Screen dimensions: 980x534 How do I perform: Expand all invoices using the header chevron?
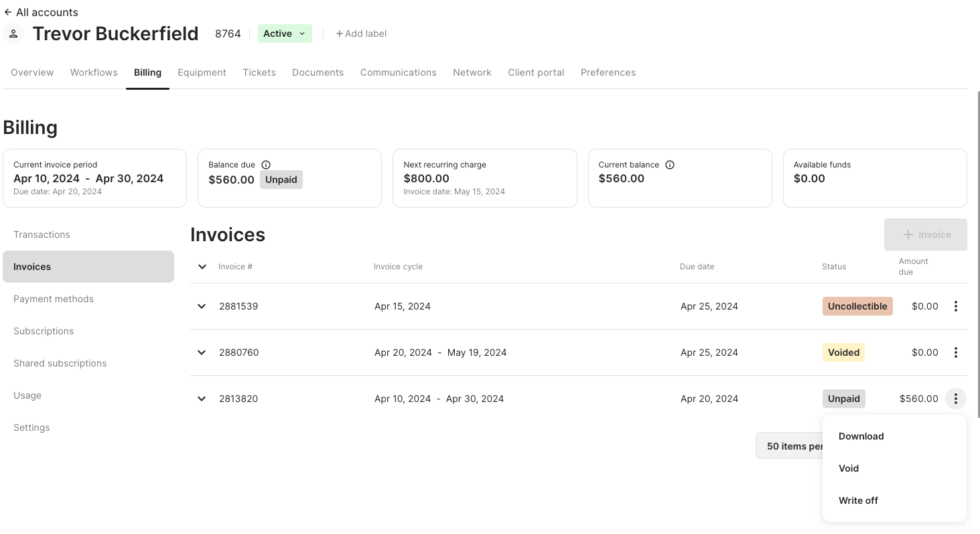click(x=202, y=267)
